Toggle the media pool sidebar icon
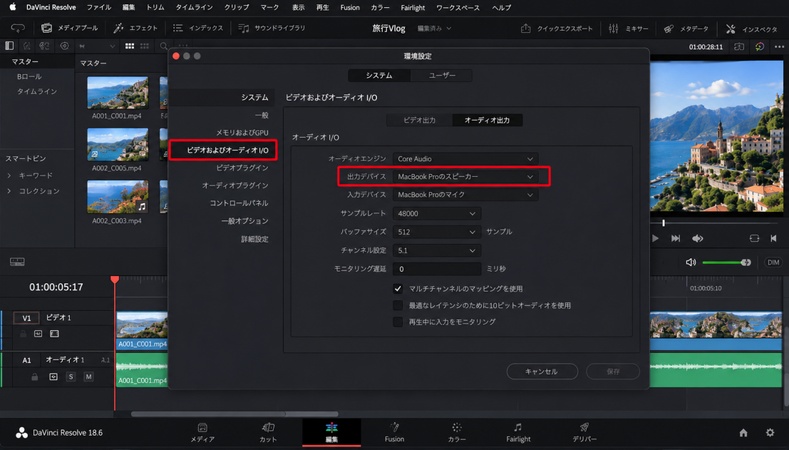 pyautogui.click(x=10, y=46)
